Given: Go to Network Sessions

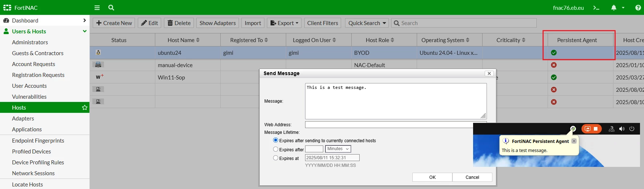Looking at the screenshot, I should coord(33,173).
